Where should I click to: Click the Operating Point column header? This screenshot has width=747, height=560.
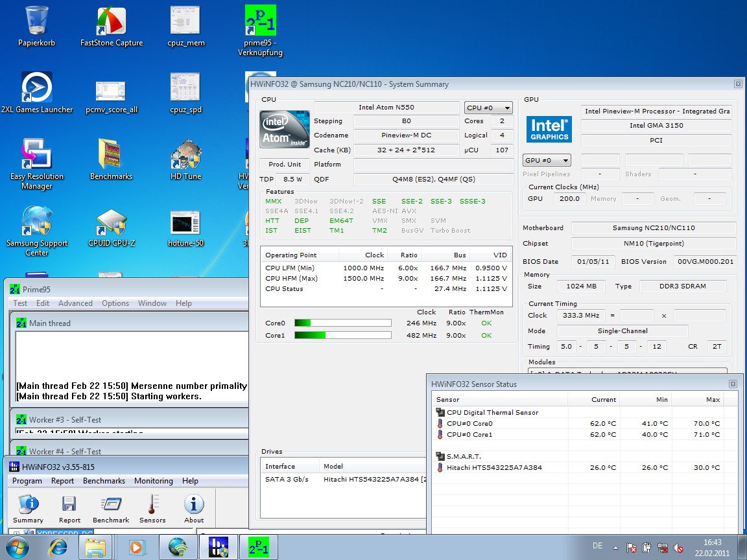[x=300, y=255]
